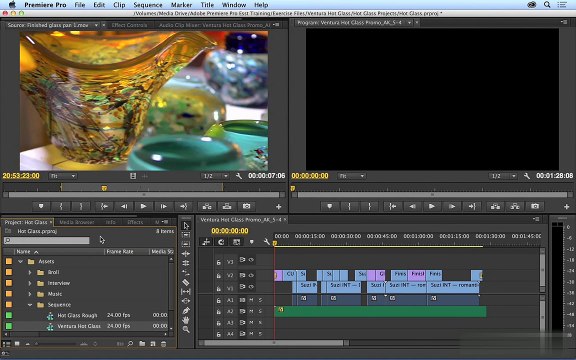
Task: Open the Sequence menu
Action: pyautogui.click(x=148, y=5)
